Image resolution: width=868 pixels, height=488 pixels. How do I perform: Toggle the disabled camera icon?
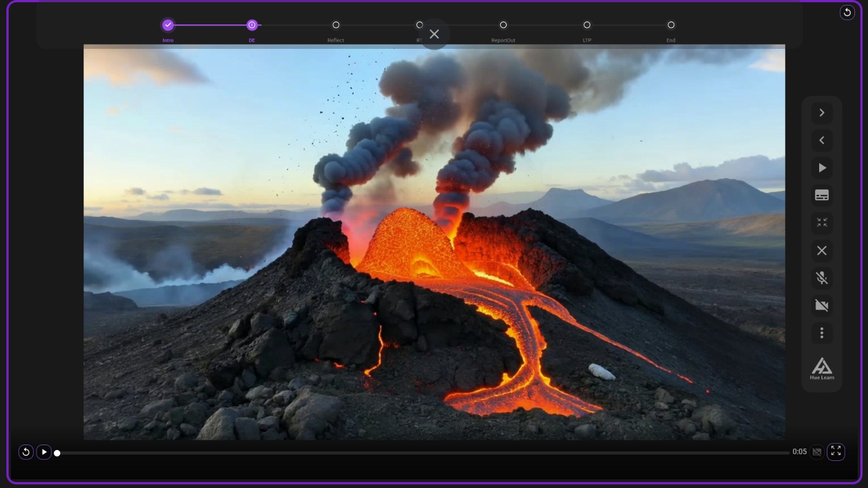[822, 305]
